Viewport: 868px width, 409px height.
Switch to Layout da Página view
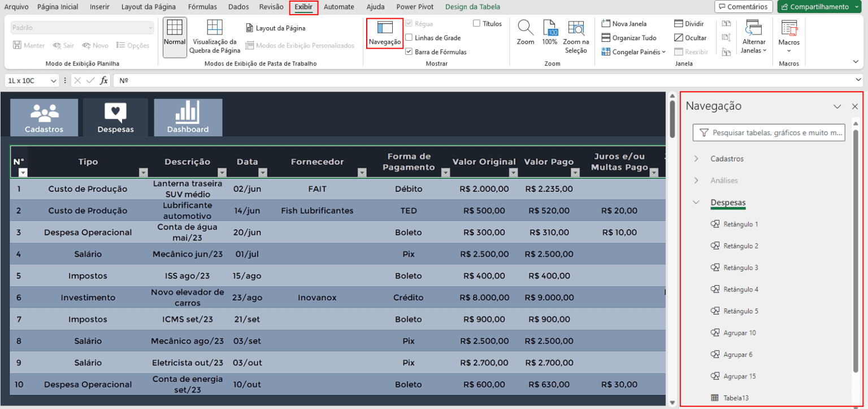tap(276, 28)
